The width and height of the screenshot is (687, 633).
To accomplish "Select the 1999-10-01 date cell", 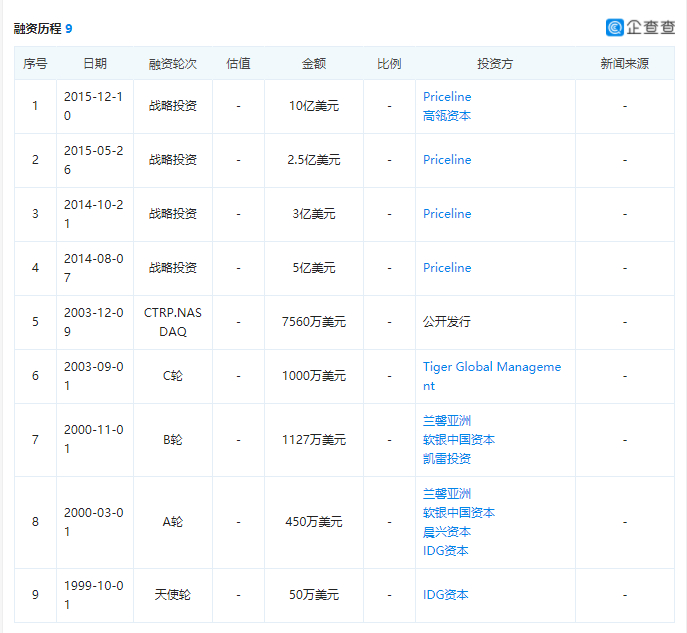I will click(x=94, y=595).
